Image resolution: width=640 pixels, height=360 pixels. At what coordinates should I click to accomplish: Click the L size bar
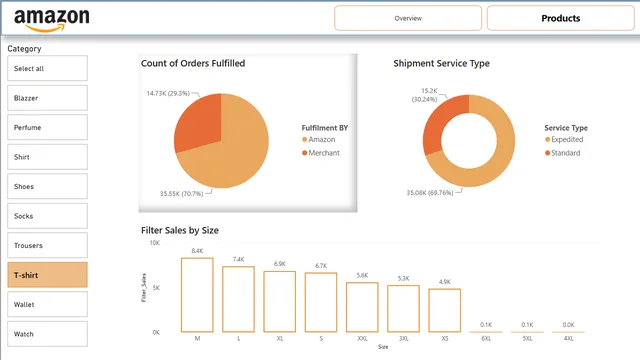pyautogui.click(x=238, y=299)
